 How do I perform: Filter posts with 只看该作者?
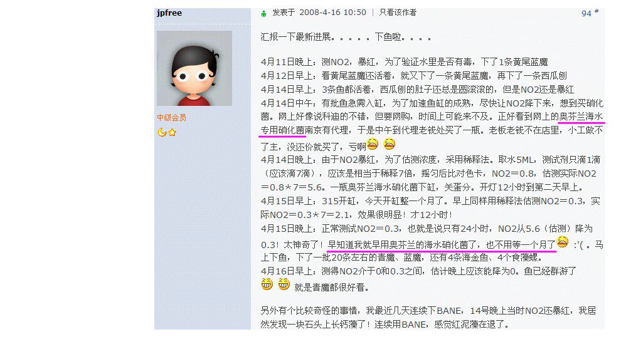(398, 13)
